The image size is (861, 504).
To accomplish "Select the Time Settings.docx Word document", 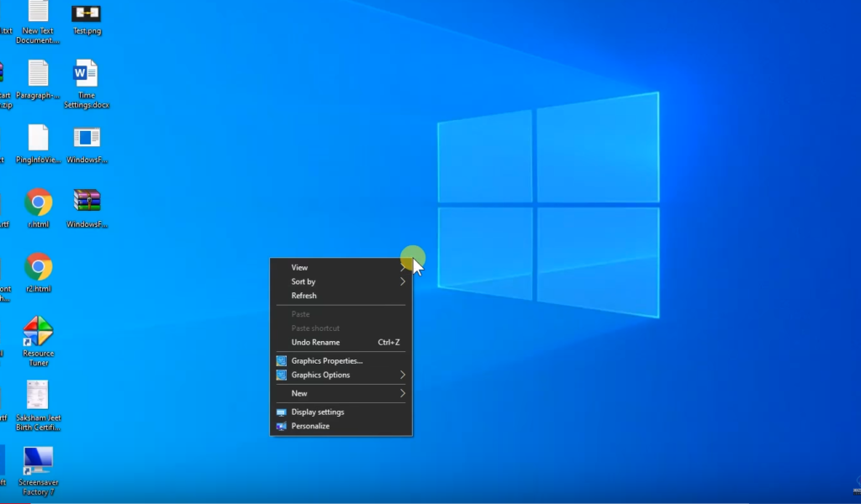I will point(87,84).
